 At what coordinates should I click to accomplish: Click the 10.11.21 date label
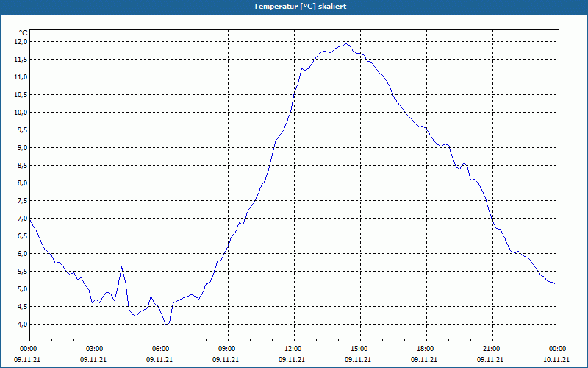tap(556, 359)
